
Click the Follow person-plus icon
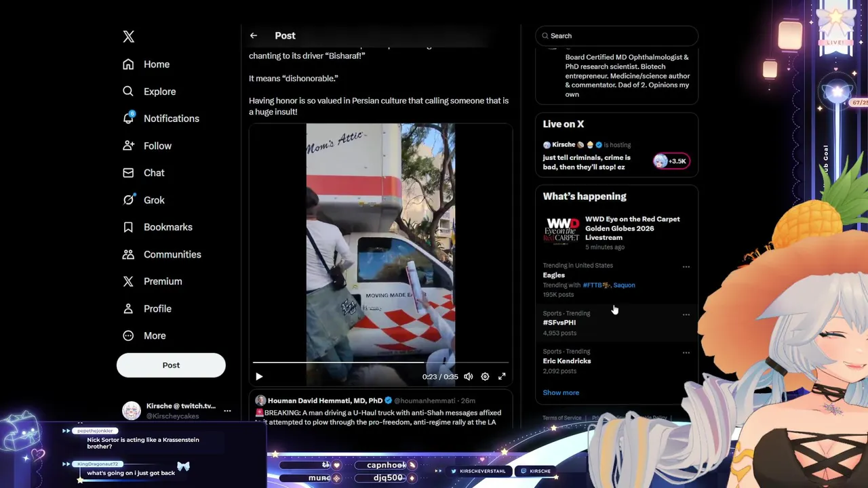128,146
